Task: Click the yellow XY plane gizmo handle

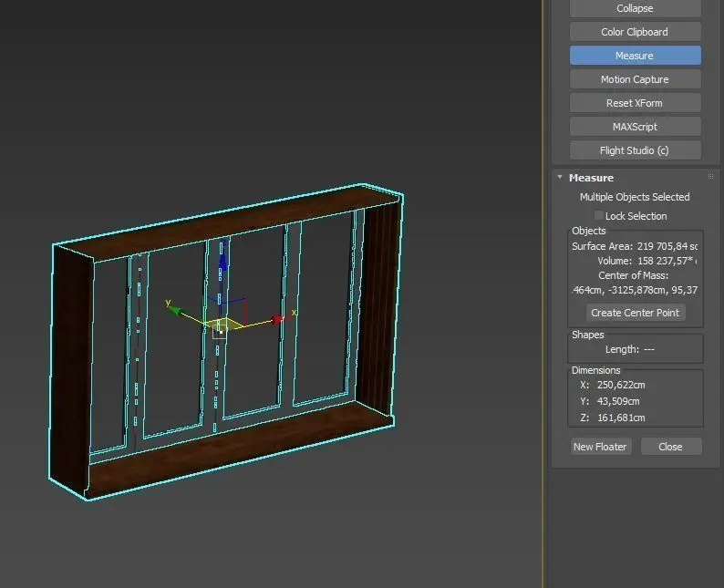Action: click(x=223, y=324)
